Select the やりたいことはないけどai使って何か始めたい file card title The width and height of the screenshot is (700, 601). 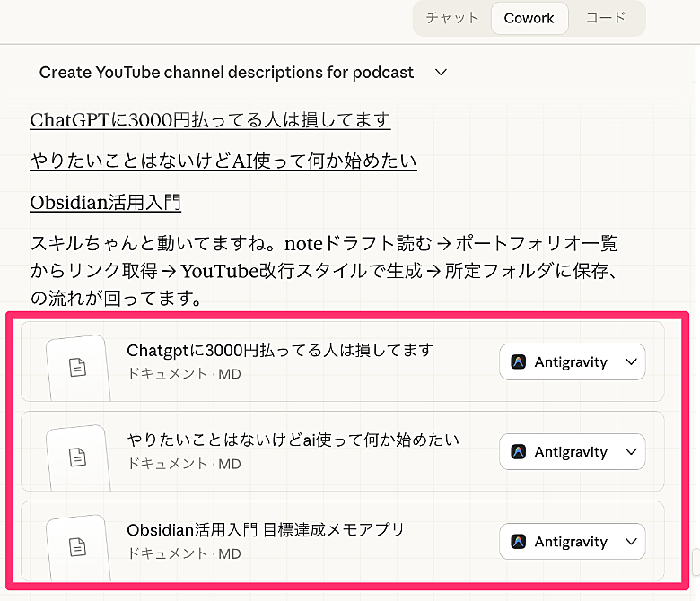(293, 440)
